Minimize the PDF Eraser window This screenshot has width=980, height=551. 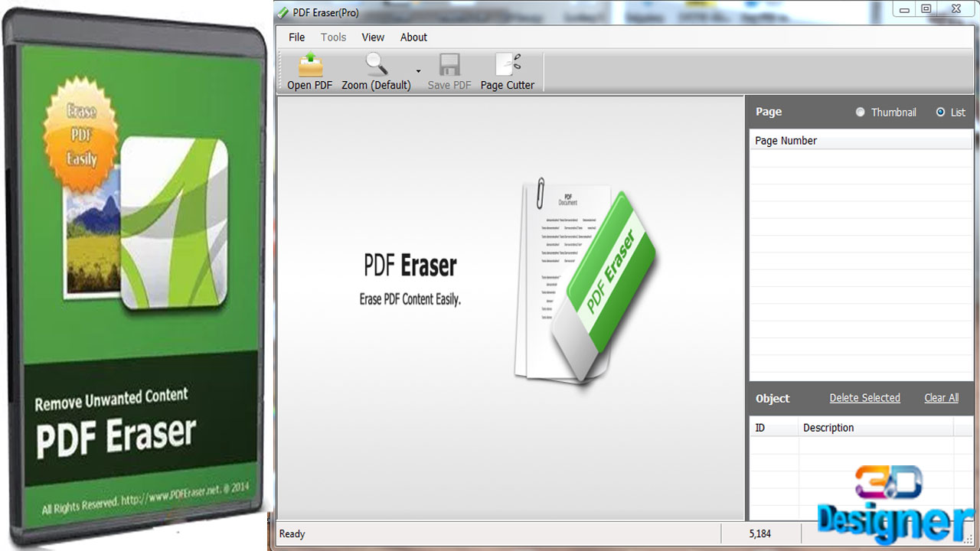point(906,9)
